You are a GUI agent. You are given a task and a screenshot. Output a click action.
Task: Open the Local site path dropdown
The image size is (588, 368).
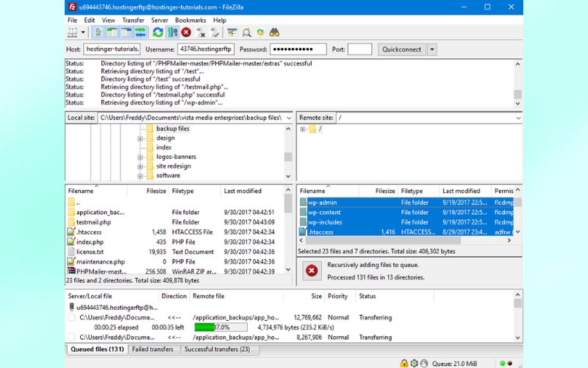(289, 118)
